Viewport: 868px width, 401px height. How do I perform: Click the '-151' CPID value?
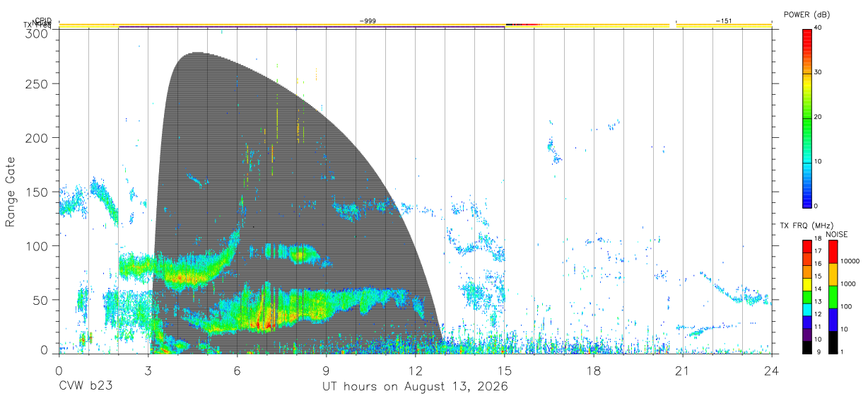click(x=724, y=21)
